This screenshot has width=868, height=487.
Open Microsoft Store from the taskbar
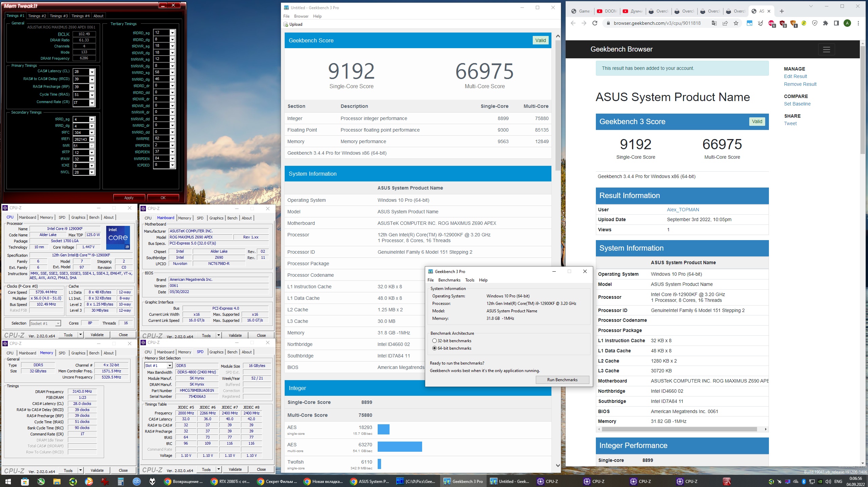tap(25, 481)
